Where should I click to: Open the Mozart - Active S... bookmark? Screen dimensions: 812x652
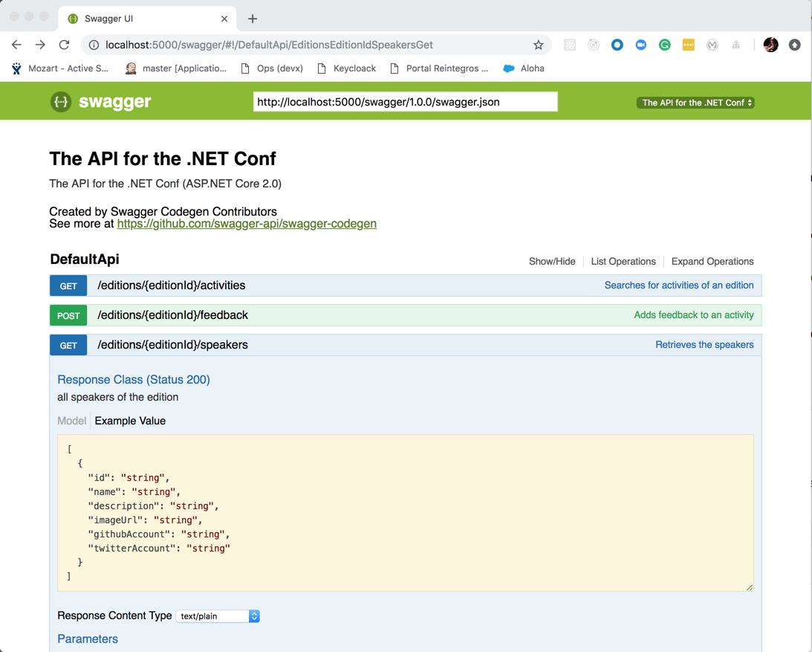click(60, 68)
